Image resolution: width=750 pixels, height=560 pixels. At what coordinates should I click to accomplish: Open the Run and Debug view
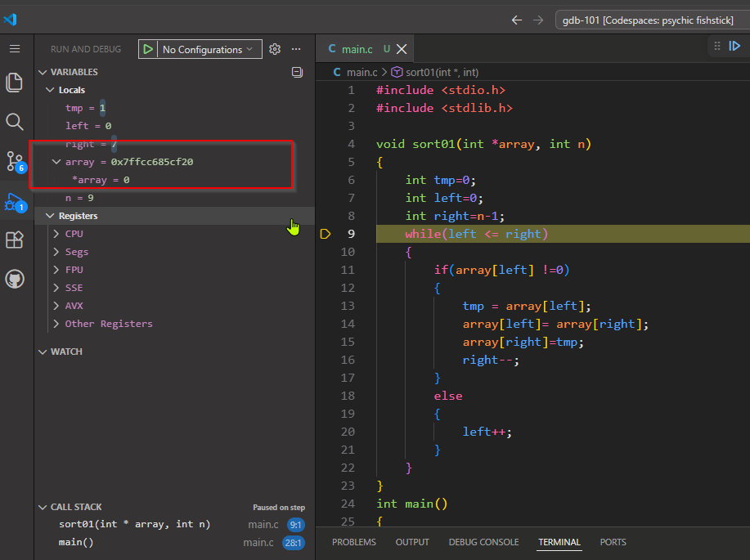[x=15, y=202]
